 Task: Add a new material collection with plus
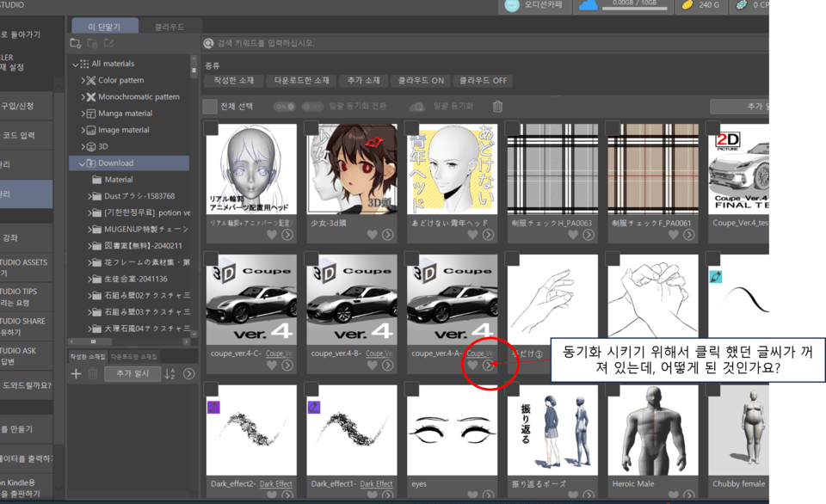pyautogui.click(x=76, y=373)
